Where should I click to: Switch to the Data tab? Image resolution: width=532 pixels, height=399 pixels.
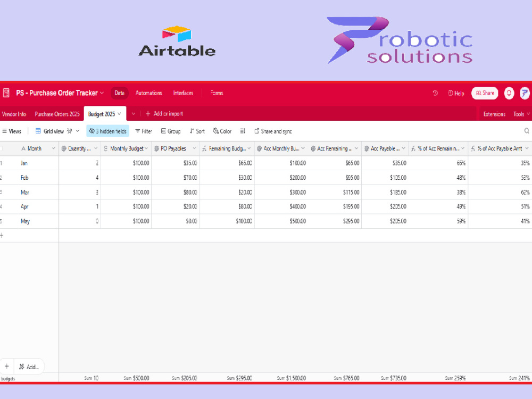119,93
